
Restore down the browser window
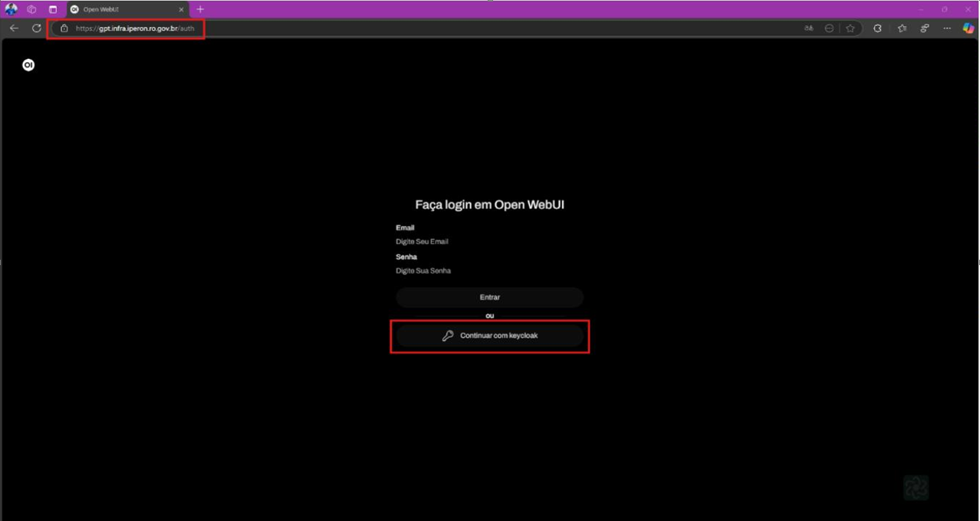tap(945, 9)
